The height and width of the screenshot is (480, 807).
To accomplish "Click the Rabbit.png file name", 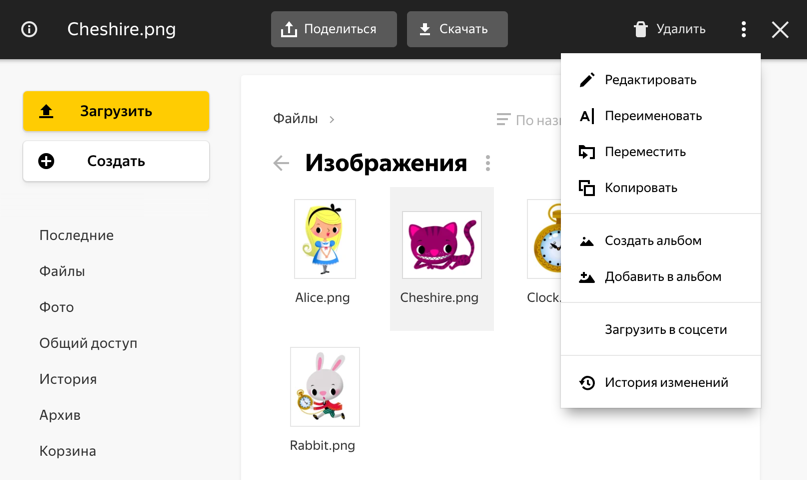I will pyautogui.click(x=322, y=445).
